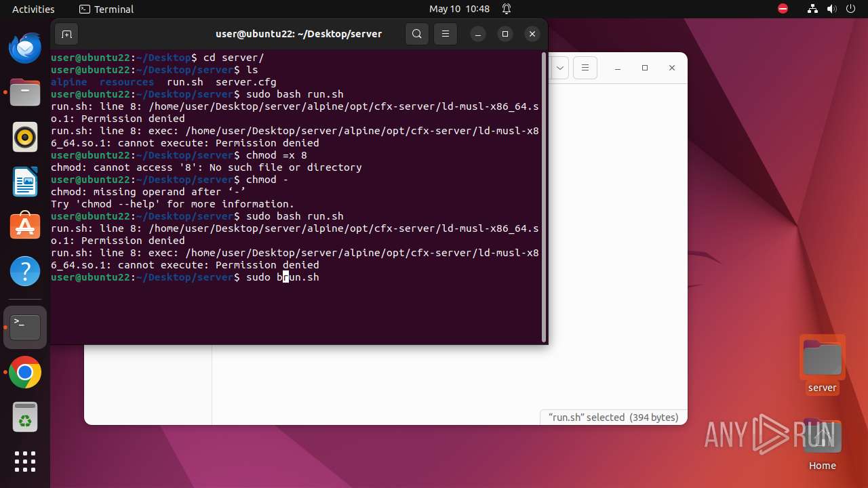The height and width of the screenshot is (488, 868).
Task: Click "Try 'chmod --help' for more information." line
Action: pos(173,204)
